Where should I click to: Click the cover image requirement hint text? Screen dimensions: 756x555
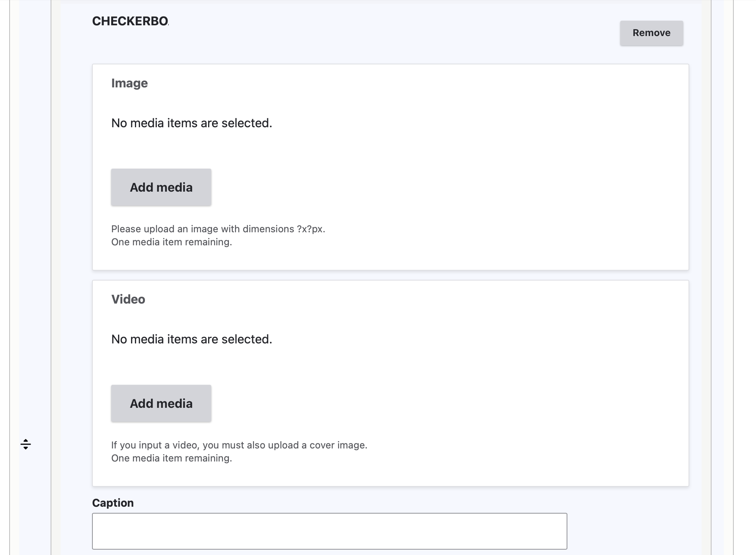(x=239, y=445)
